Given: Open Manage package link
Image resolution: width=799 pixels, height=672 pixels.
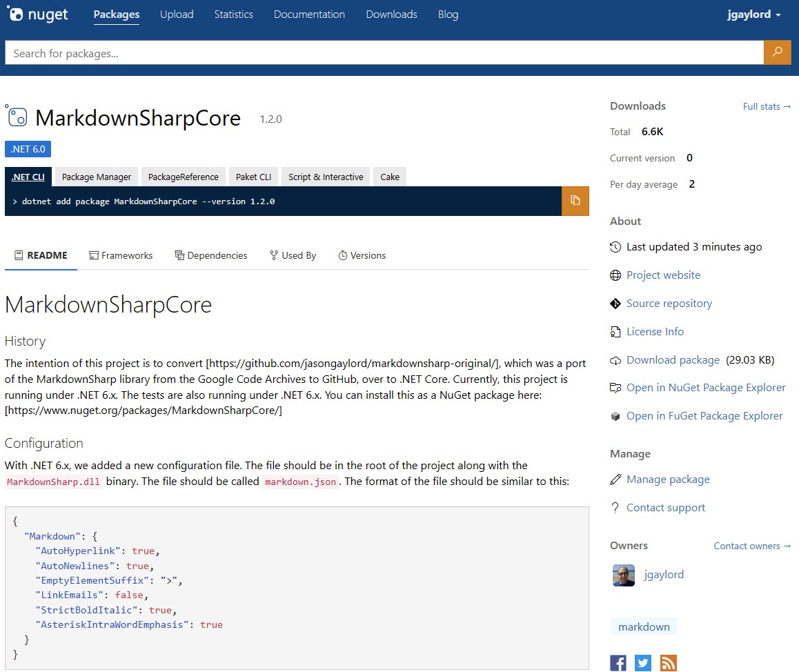Looking at the screenshot, I should pyautogui.click(x=667, y=480).
